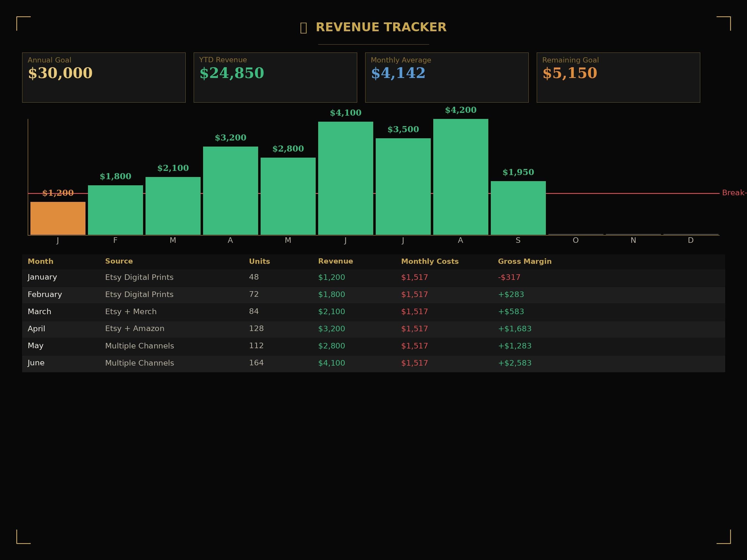Screen dimensions: 747x560
Task: Click the D December axis label
Action: 691,240
